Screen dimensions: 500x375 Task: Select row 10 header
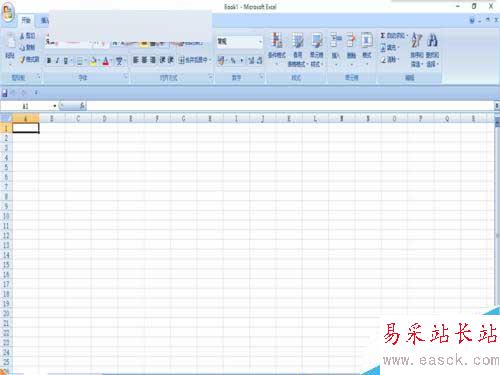pos(6,216)
